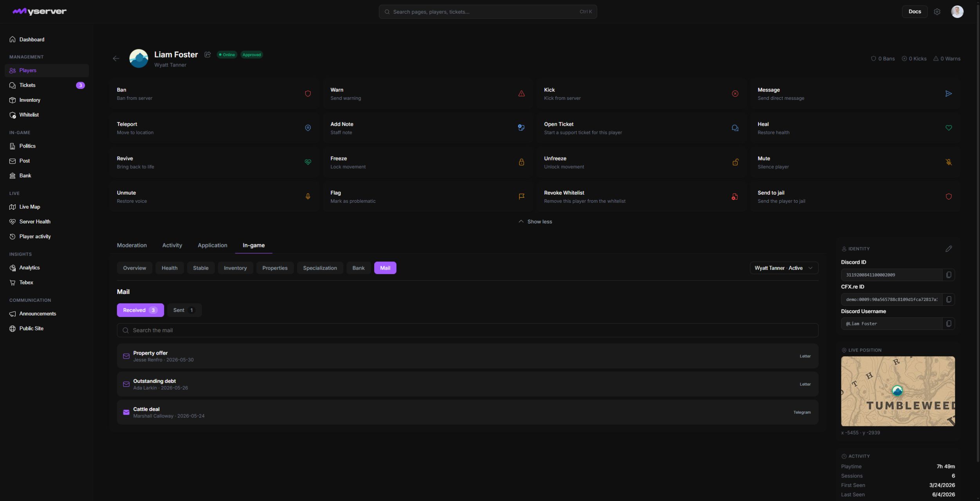Open the Outstanding debt letter
Image resolution: width=980 pixels, height=501 pixels.
coord(467,384)
